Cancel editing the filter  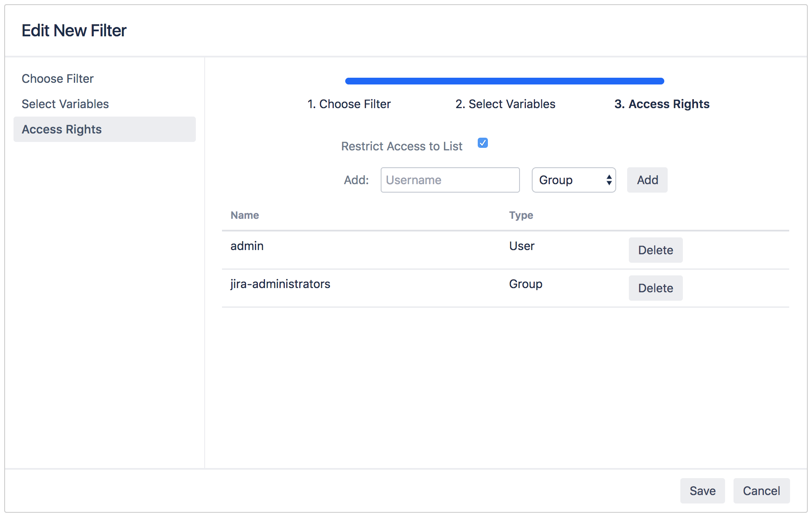click(761, 491)
